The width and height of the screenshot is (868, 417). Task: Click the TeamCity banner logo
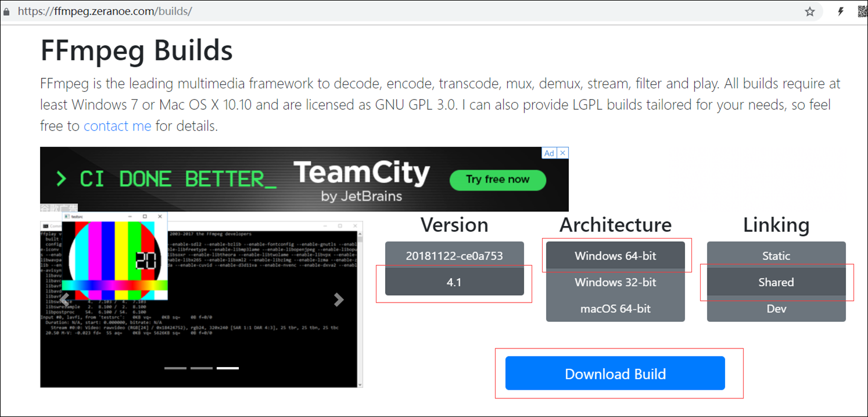pos(361,180)
